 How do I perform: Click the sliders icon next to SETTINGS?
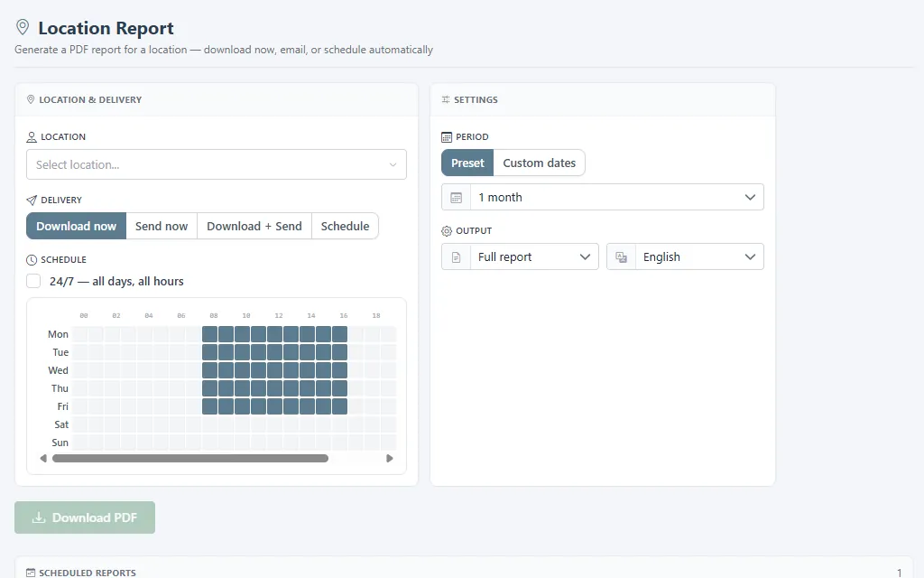(x=446, y=99)
